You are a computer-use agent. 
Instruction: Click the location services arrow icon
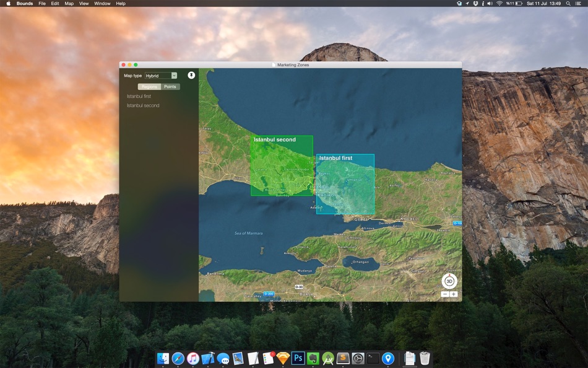point(467,3)
